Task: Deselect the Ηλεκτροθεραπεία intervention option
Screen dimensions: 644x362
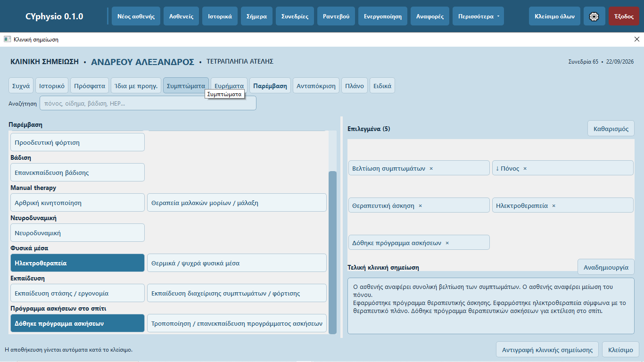Action: point(77,263)
